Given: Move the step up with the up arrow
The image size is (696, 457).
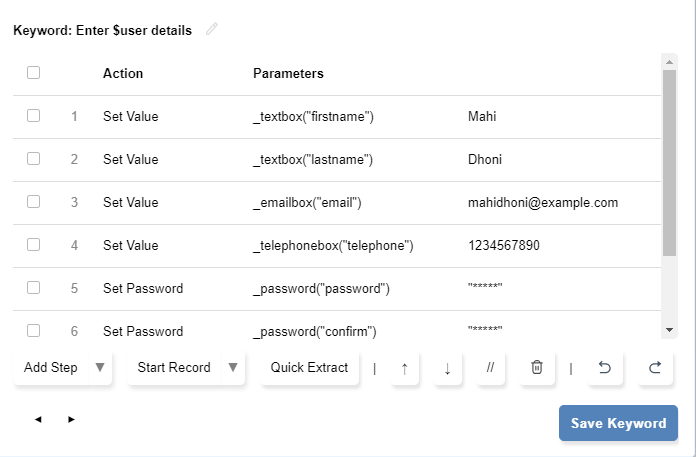Looking at the screenshot, I should [x=404, y=368].
